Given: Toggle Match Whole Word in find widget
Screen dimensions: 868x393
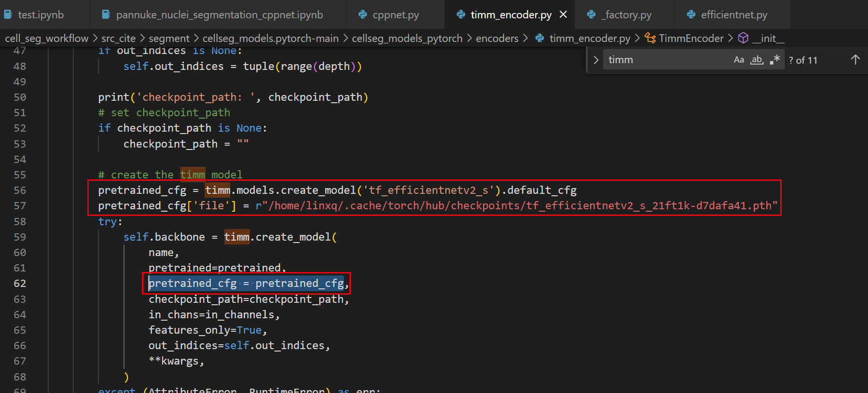Looking at the screenshot, I should (x=757, y=60).
